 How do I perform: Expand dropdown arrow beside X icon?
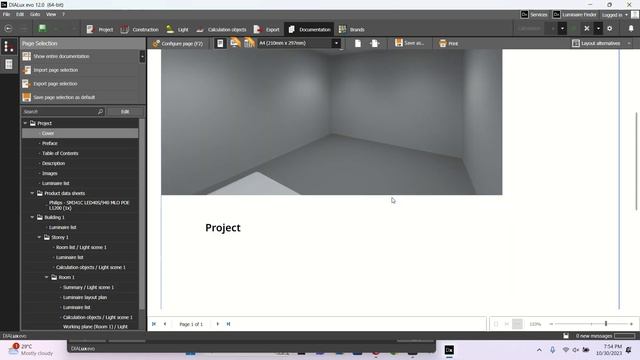[598, 29]
